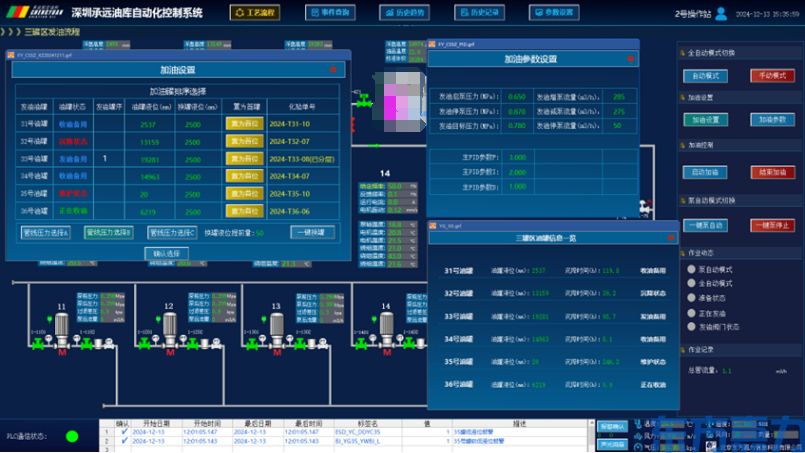Select the 准备状态 radio indicator
Image resolution: width=805 pixels, height=453 pixels.
(x=691, y=298)
